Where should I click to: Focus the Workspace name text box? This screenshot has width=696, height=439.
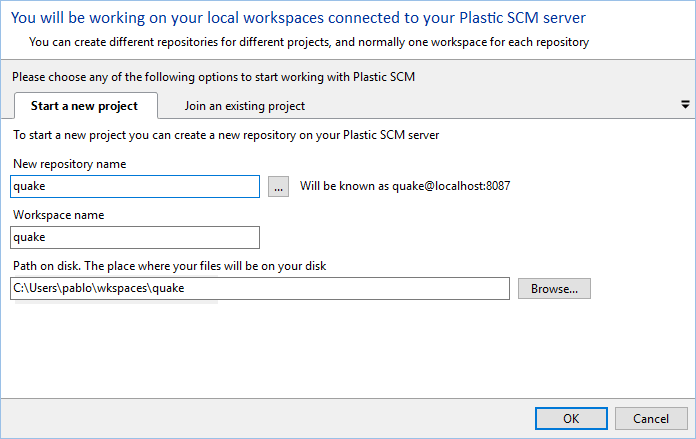(135, 237)
